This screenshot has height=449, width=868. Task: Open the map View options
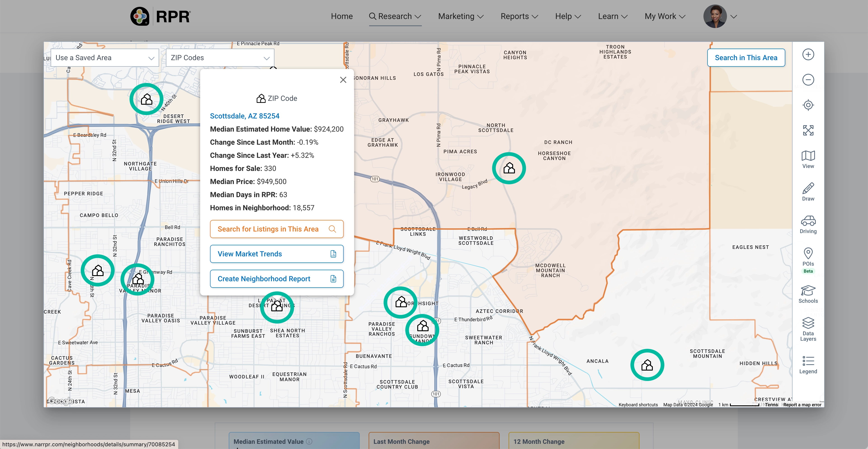click(x=808, y=159)
